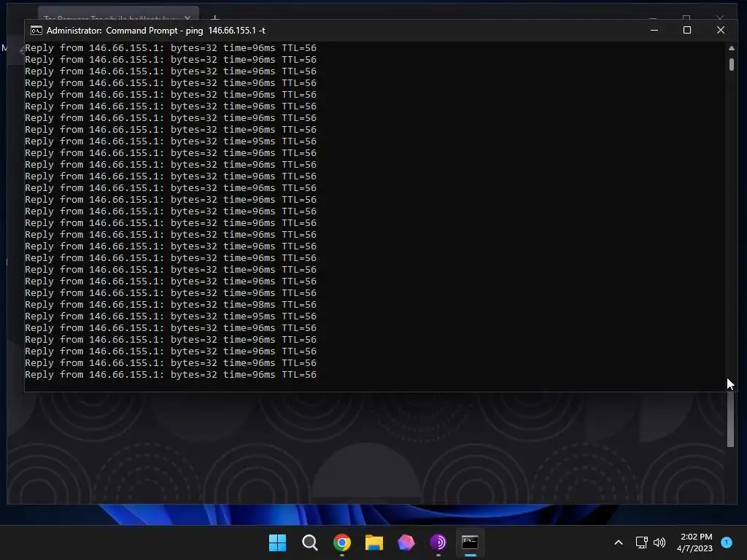Click the Command Prompt scrollbar thumb
747x560 pixels.
tap(731, 65)
